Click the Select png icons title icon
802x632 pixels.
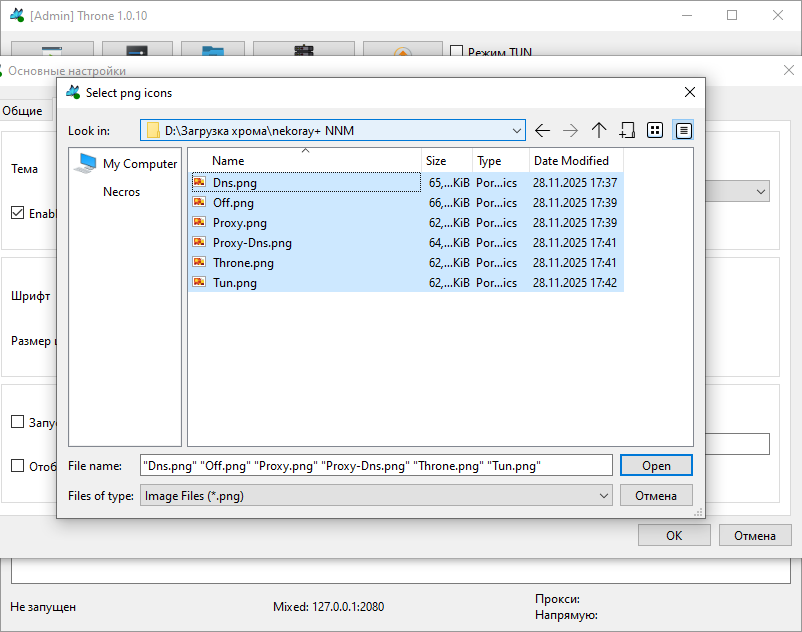pos(73,93)
